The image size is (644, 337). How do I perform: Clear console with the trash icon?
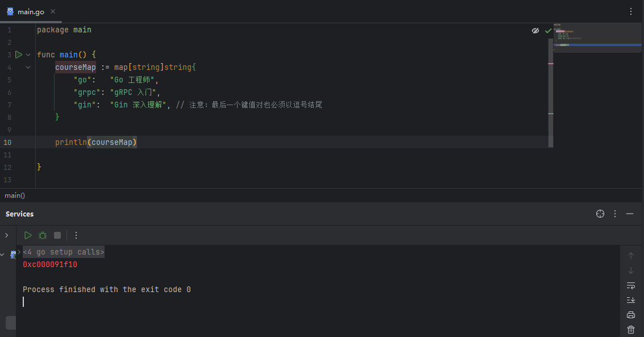[631, 329]
